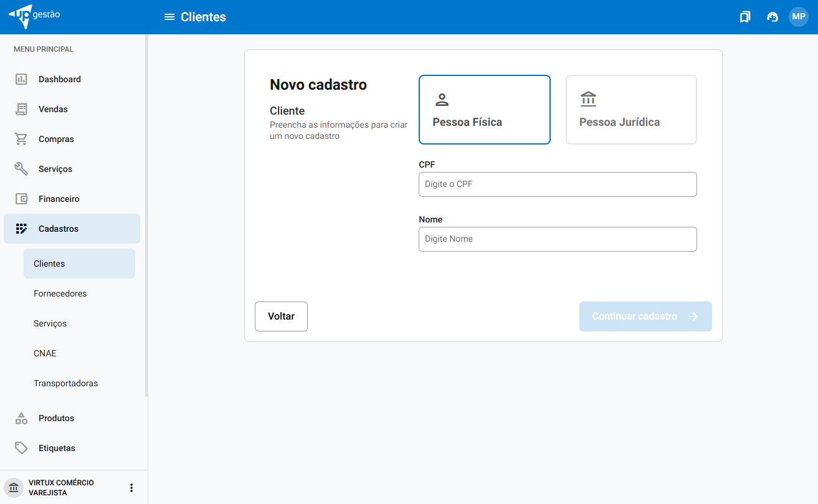Open the bookmarks icon in top bar

pyautogui.click(x=744, y=17)
